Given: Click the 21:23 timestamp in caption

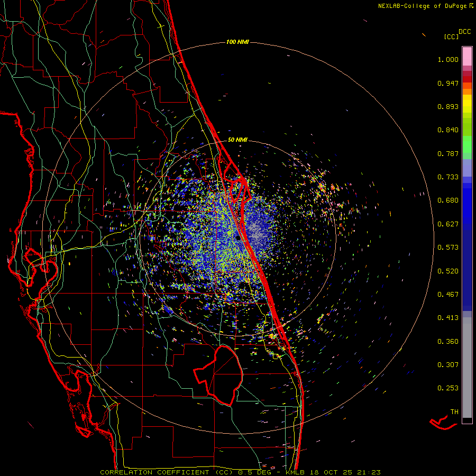Looking at the screenshot, I should tap(369, 472).
